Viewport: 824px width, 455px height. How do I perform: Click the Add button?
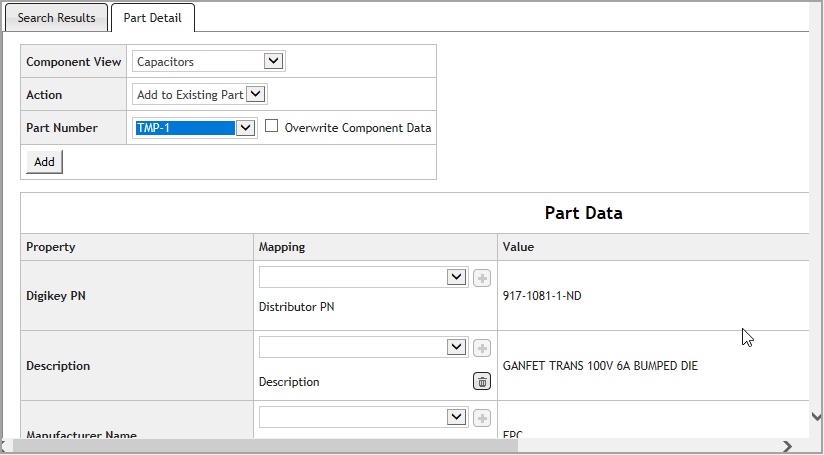click(44, 162)
